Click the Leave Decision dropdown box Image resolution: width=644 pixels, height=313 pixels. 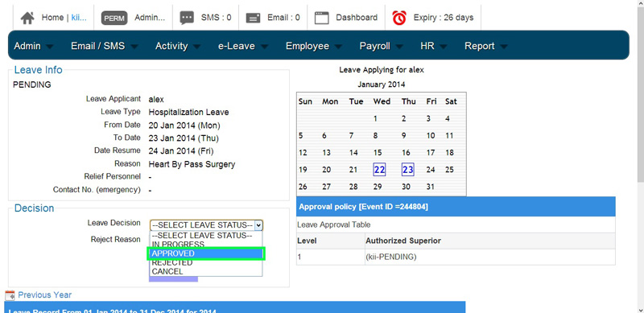click(206, 225)
